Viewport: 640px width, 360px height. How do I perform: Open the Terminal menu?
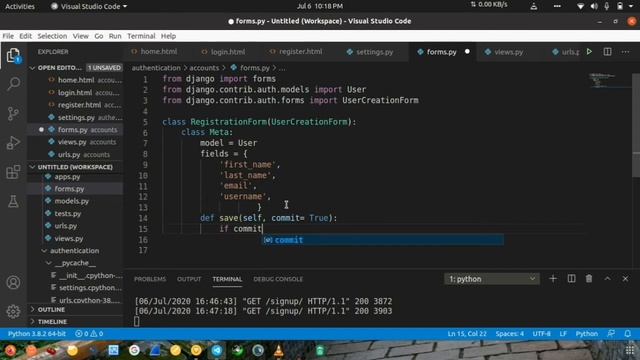click(x=141, y=36)
